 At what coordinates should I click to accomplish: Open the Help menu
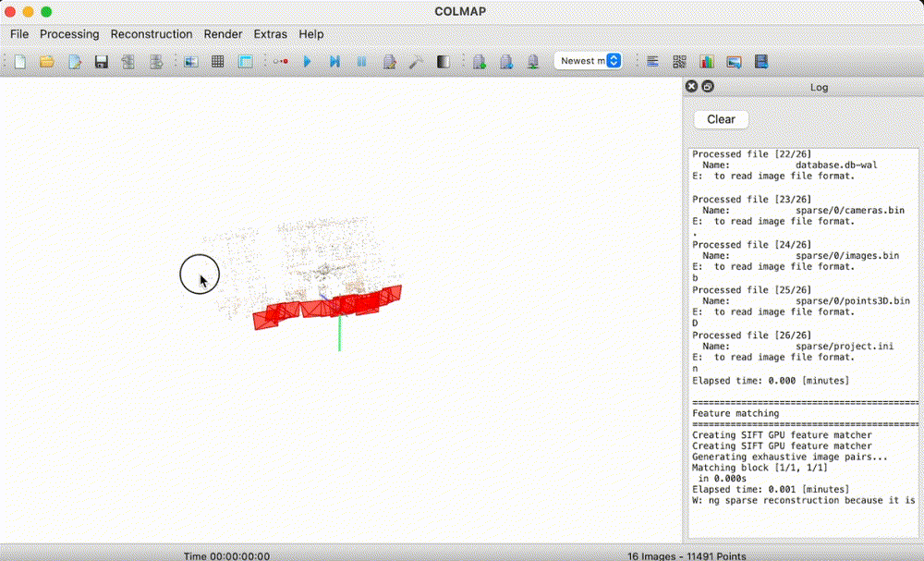pos(311,34)
